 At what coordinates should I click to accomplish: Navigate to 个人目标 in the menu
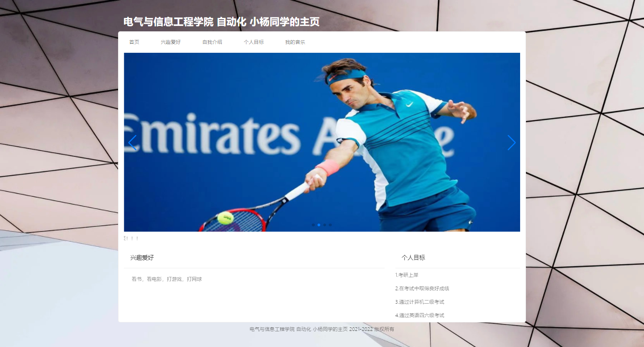click(254, 42)
